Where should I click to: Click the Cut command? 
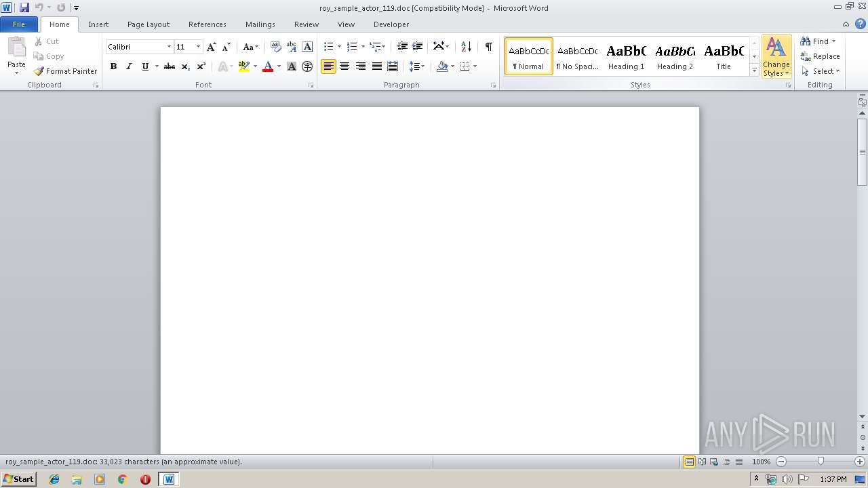(x=47, y=41)
